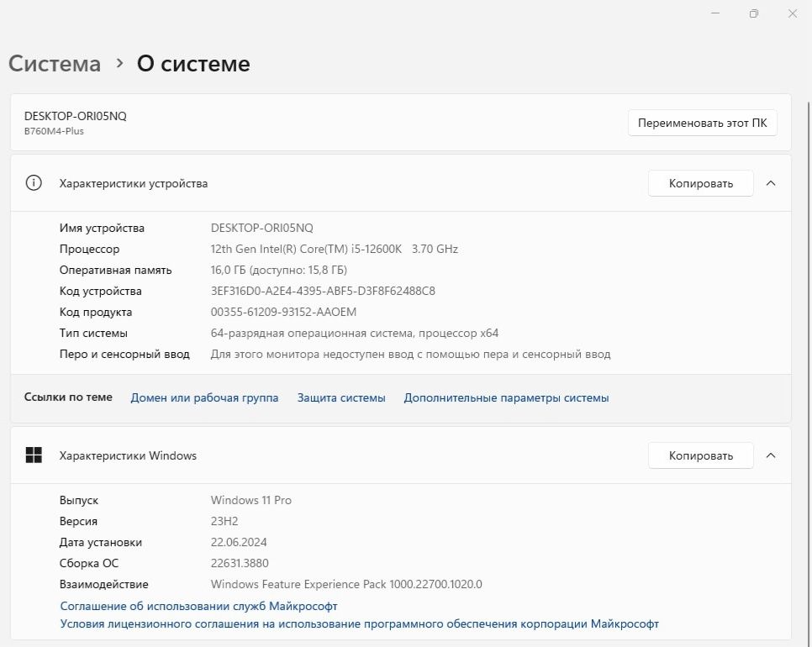Open Защита системы link
The height and width of the screenshot is (647, 812).
click(341, 397)
